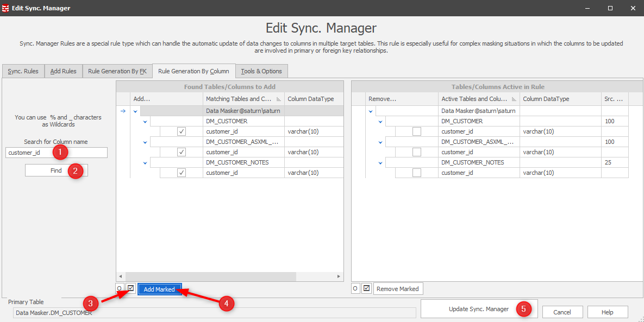Click the mark-all checkbox icon beside Remove Marked
This screenshot has width=644, height=322.
[x=366, y=288]
